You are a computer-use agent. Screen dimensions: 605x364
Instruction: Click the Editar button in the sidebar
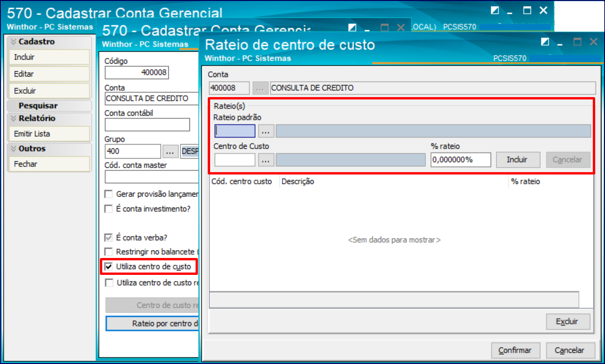[49, 74]
